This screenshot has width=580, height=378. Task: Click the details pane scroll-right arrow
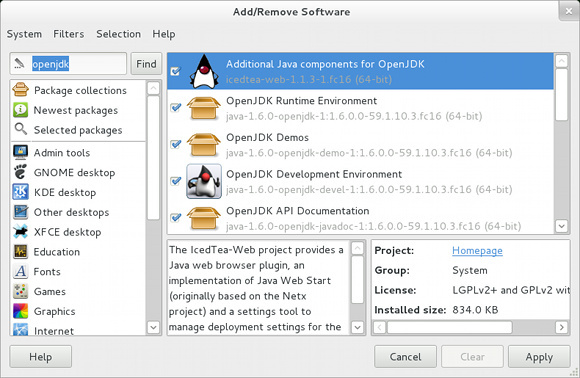click(562, 327)
